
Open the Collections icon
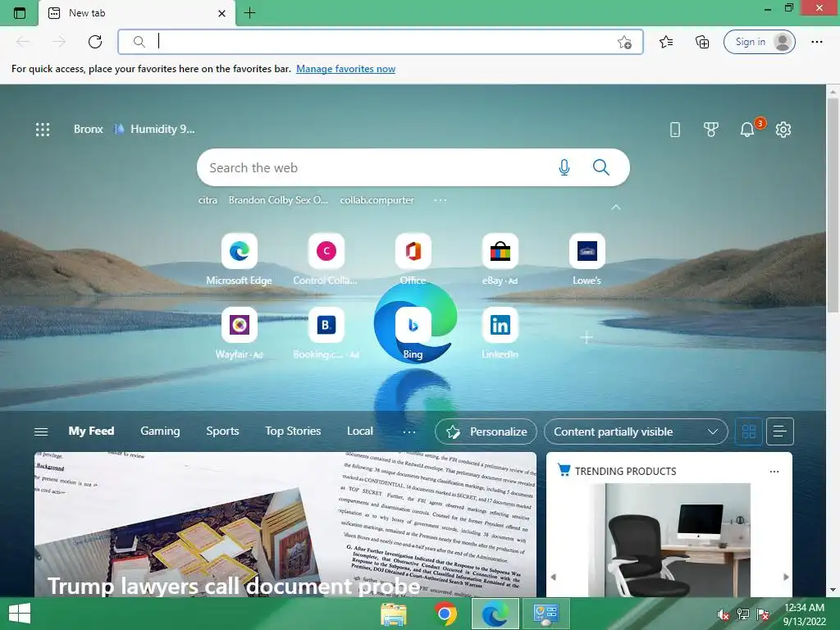click(x=702, y=42)
